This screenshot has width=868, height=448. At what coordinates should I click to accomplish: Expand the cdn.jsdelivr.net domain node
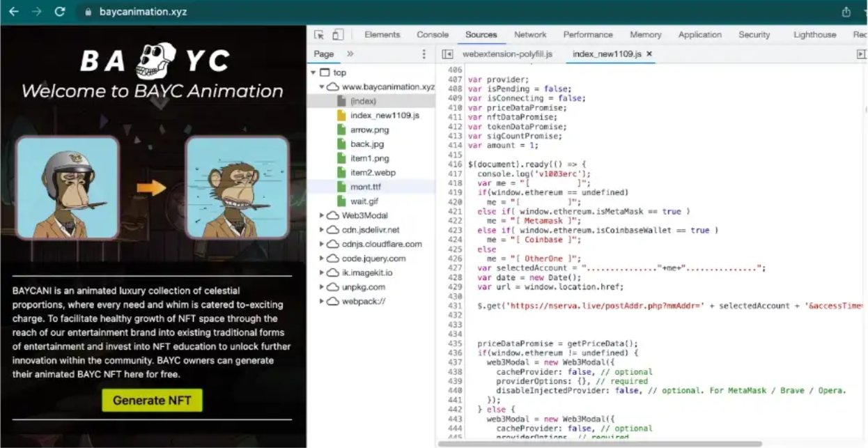[x=322, y=230]
